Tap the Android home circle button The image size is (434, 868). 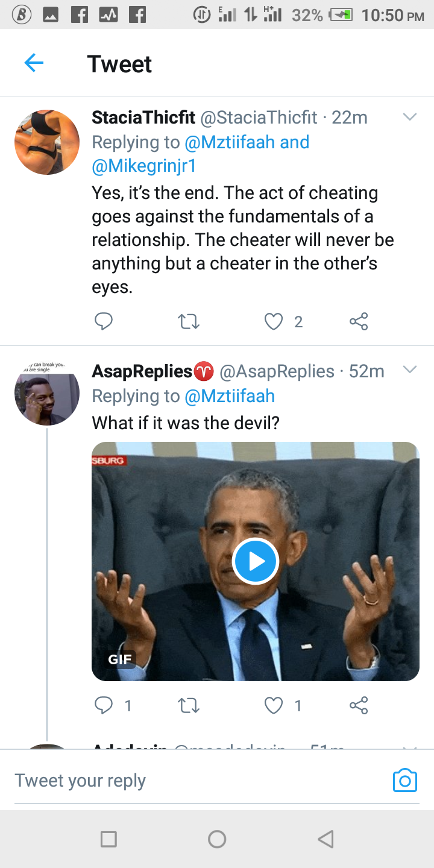[x=217, y=838]
